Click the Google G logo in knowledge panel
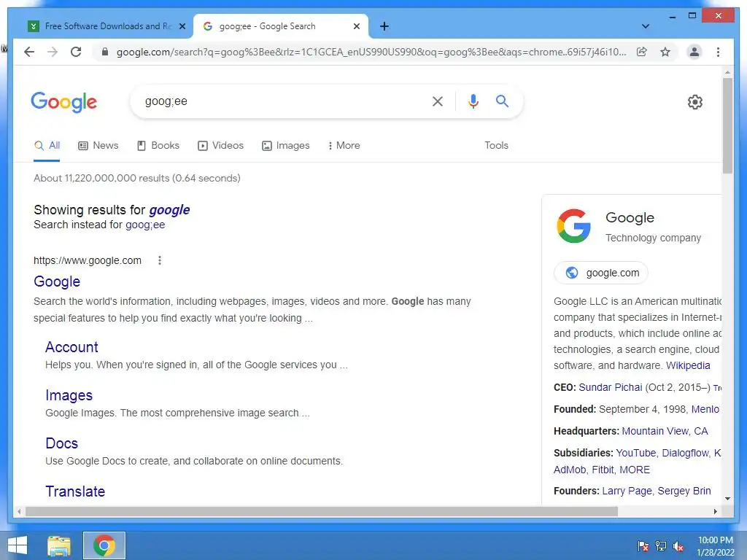747x560 pixels. pos(573,226)
